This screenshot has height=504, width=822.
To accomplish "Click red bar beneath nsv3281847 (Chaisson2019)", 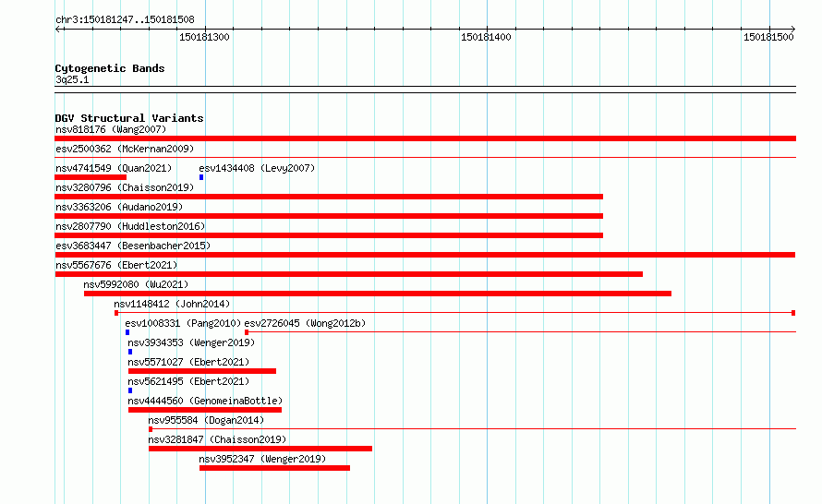I will click(x=260, y=449).
